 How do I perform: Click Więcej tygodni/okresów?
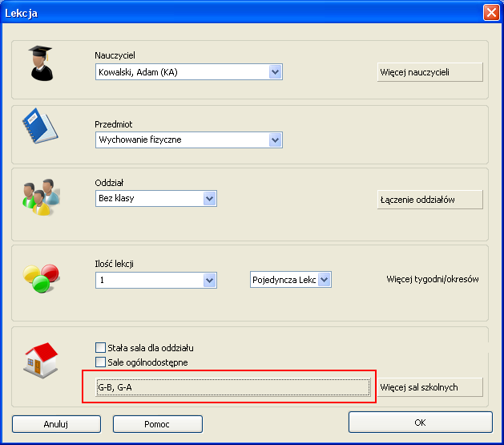point(433,279)
